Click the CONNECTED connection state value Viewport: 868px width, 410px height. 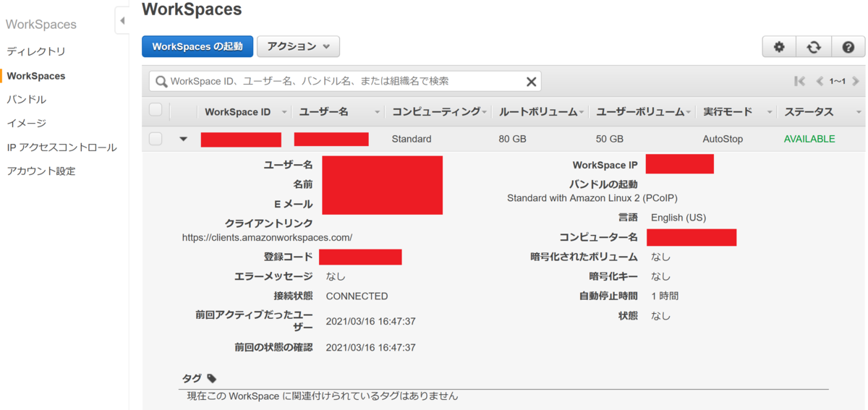click(357, 296)
